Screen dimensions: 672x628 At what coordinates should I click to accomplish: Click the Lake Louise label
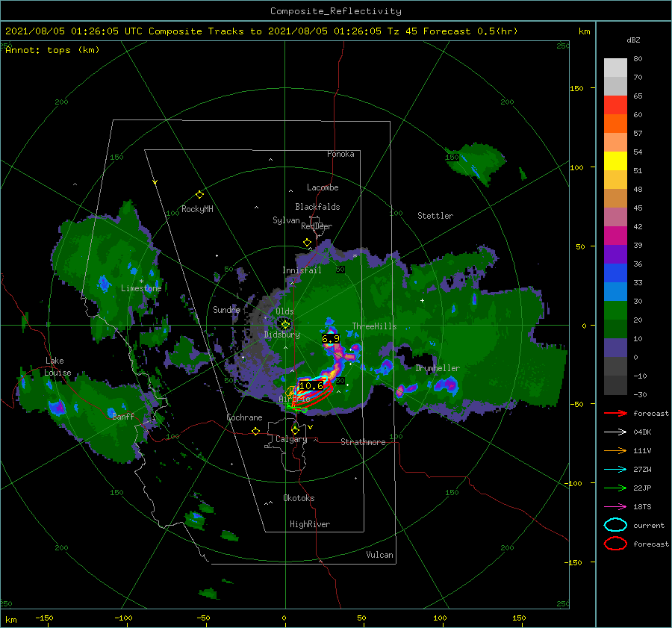click(57, 367)
